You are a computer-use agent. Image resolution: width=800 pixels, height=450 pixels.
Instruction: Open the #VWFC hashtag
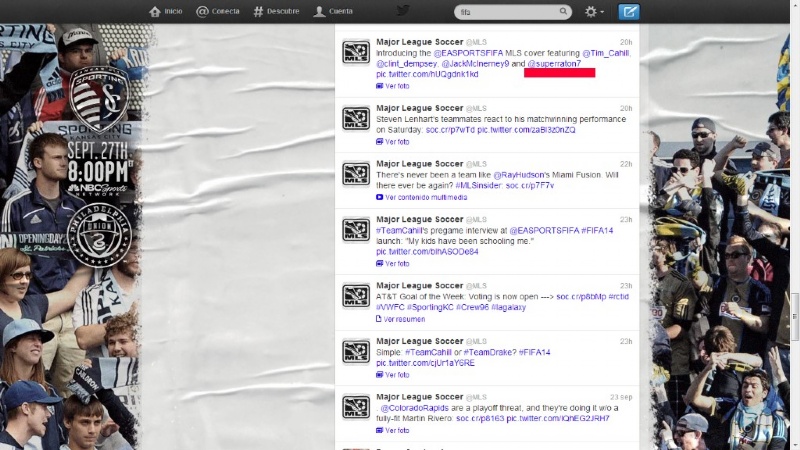coord(390,308)
